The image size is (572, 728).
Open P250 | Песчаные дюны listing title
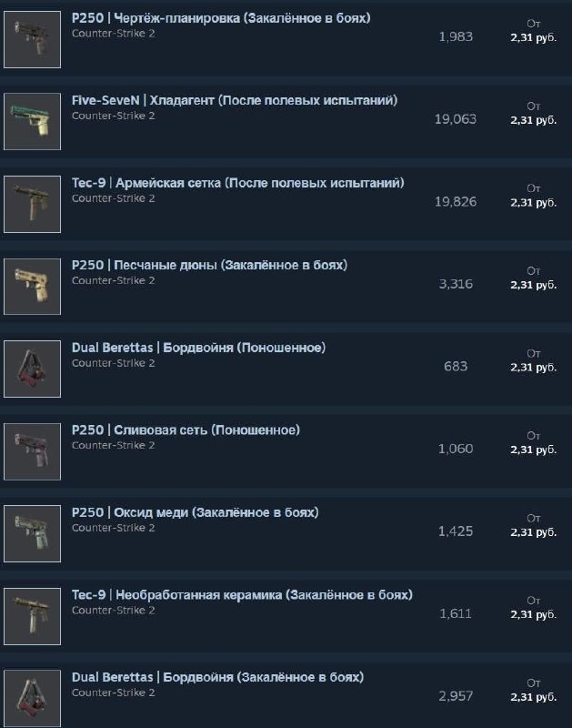pyautogui.click(x=209, y=265)
